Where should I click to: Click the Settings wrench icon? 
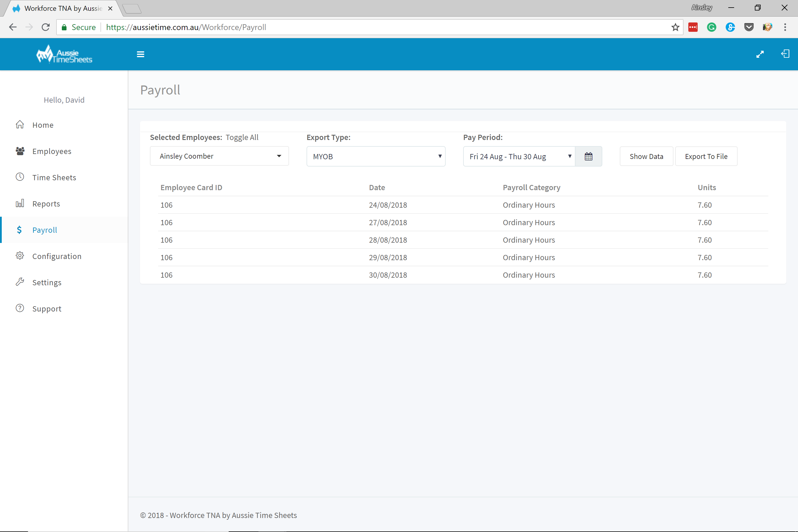(20, 282)
